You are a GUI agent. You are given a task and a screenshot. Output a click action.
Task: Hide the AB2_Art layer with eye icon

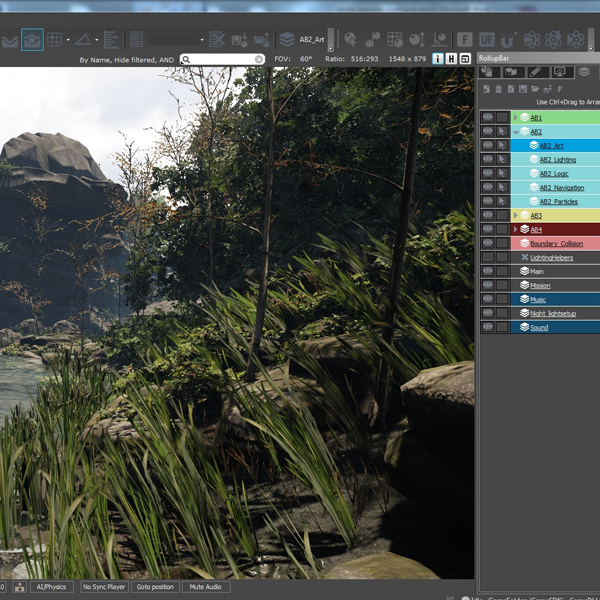pyautogui.click(x=488, y=146)
